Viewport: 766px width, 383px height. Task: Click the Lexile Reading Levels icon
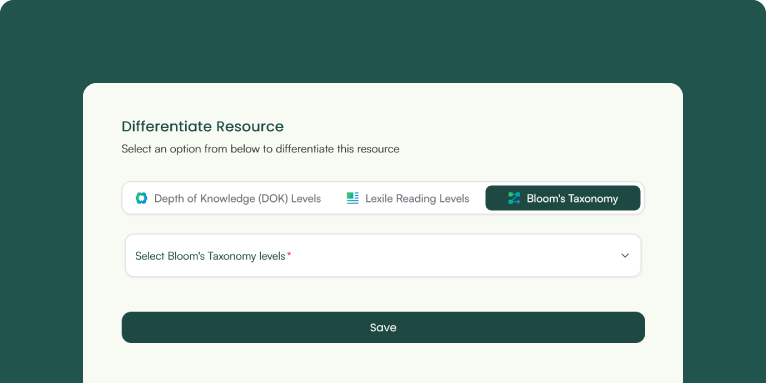353,198
